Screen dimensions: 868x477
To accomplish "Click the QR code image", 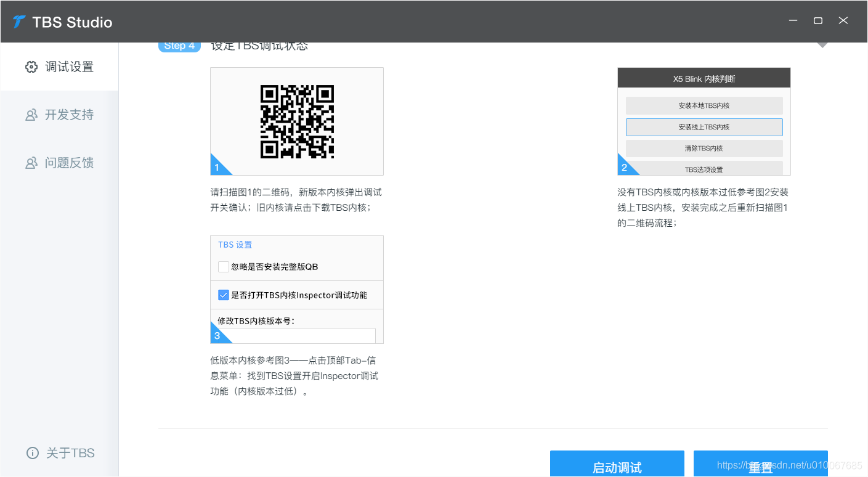I will click(x=297, y=121).
